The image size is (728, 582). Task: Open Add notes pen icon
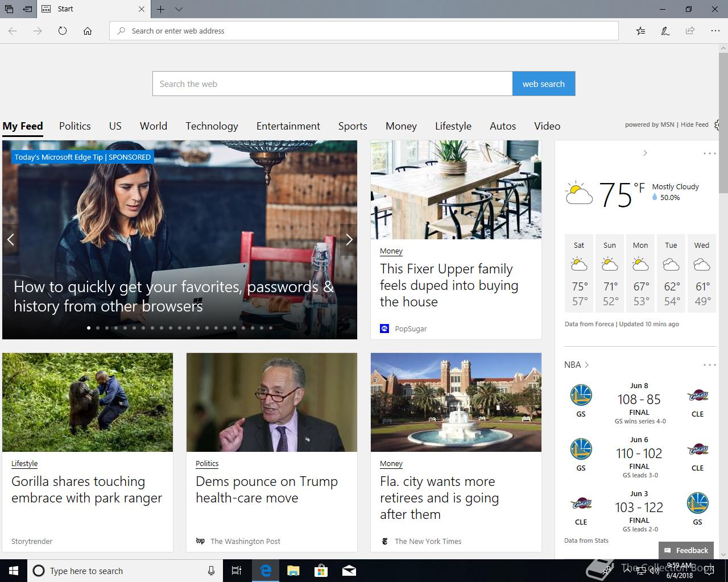point(665,31)
